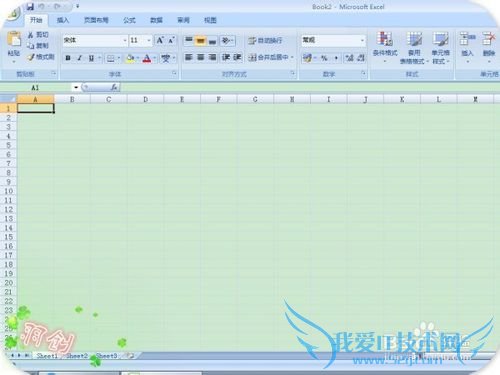The image size is (500, 375).
Task: Toggle top vertical alignment
Action: tap(189, 40)
